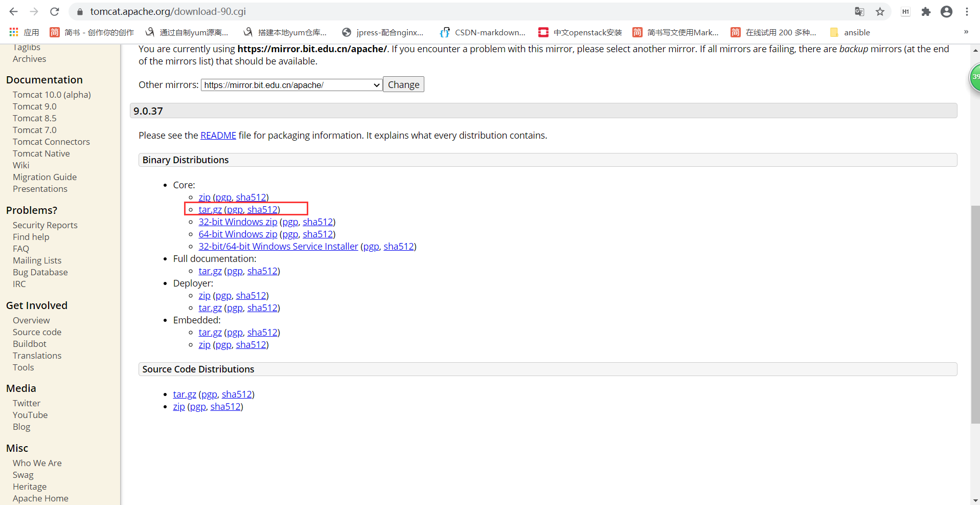Download source code tar.gz link
The image size is (980, 505).
[185, 394]
